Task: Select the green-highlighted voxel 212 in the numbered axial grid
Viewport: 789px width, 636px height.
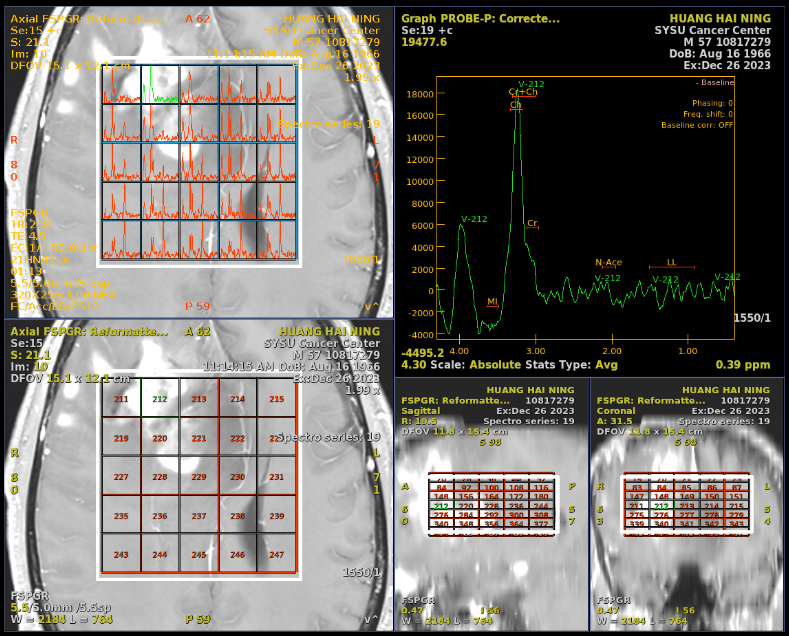Action: coord(160,398)
